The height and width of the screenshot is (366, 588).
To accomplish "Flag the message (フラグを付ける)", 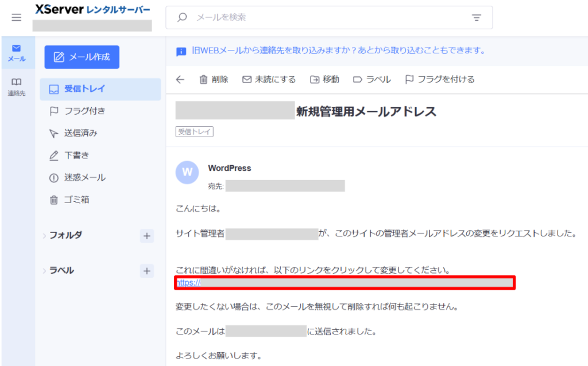I will tap(440, 80).
